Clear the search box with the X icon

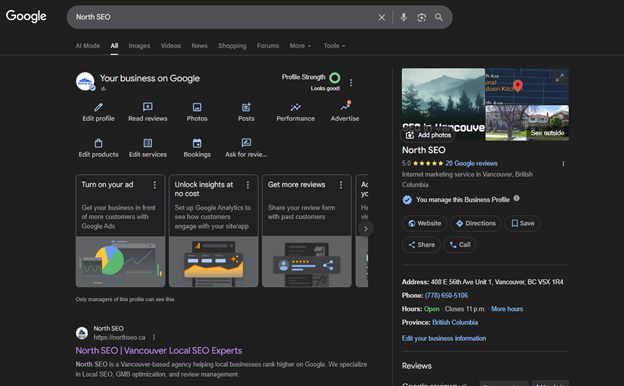(x=381, y=17)
